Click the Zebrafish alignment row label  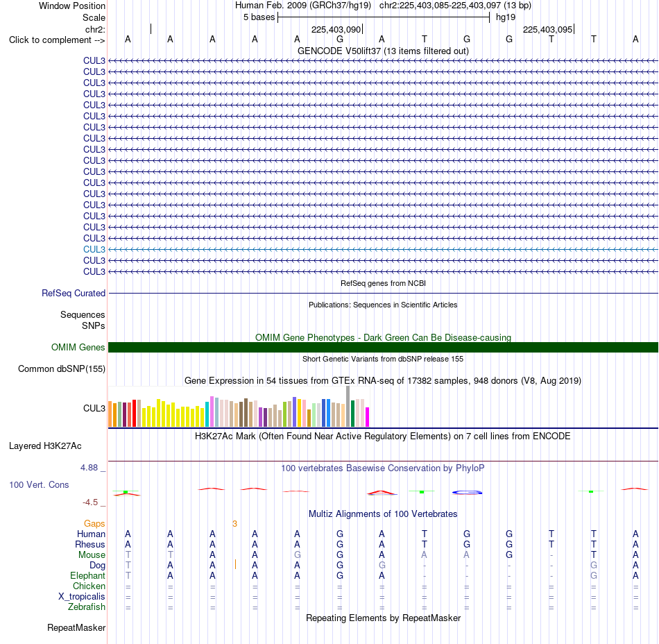[87, 607]
